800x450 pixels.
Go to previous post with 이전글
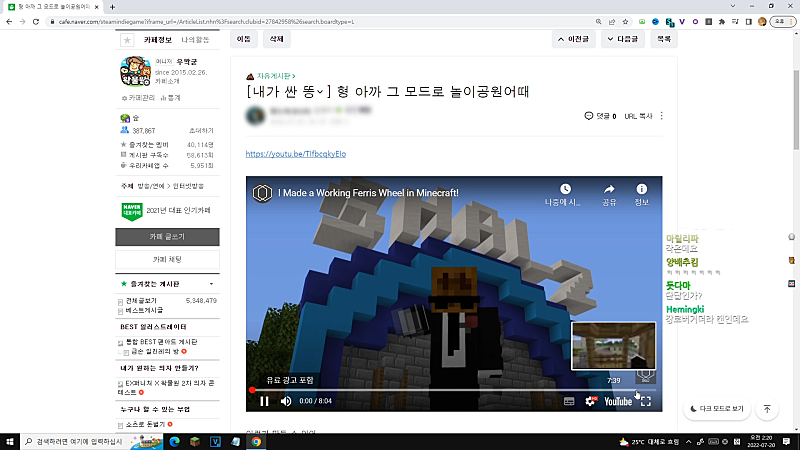573,39
